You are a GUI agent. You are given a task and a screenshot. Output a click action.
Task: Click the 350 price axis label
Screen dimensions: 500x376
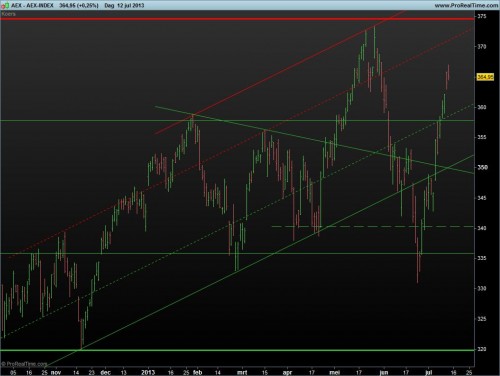coord(482,167)
